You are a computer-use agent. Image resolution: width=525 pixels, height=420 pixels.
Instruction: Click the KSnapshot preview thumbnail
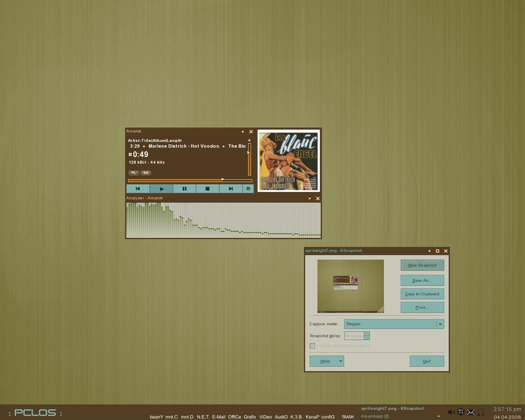[351, 286]
